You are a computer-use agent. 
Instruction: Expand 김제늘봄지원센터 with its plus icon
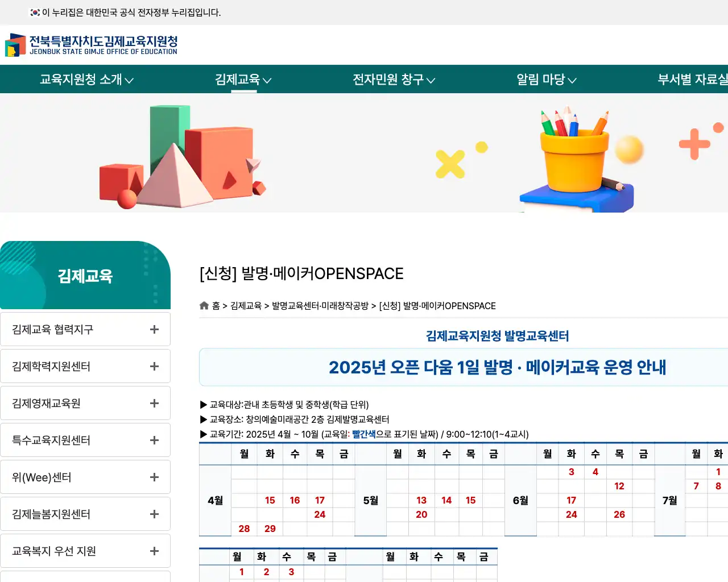tap(154, 514)
